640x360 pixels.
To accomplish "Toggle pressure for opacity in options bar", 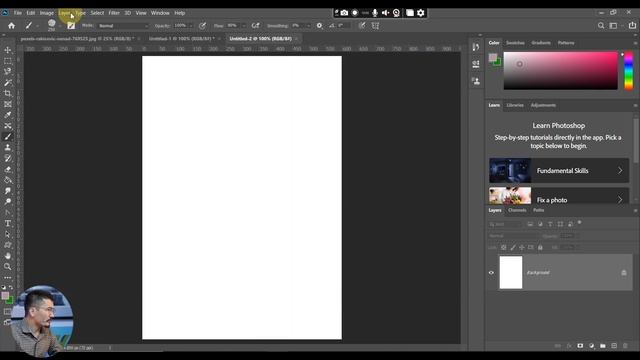I will tap(202, 26).
